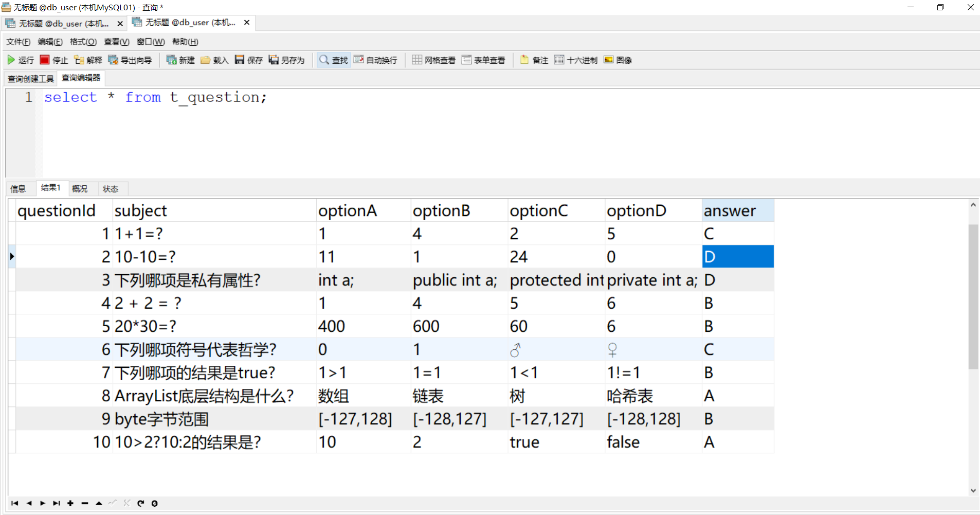This screenshot has width=980, height=515.
Task: Show data in 十六进制 hex view
Action: click(x=576, y=60)
